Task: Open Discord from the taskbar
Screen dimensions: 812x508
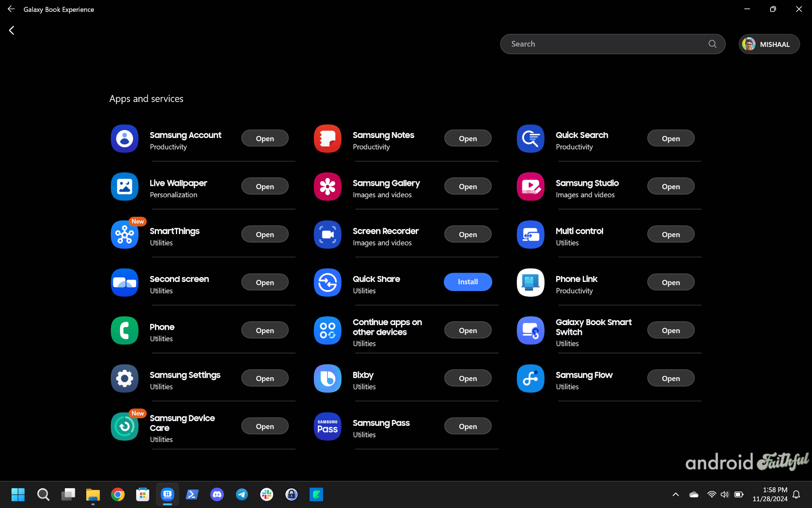Action: [217, 494]
